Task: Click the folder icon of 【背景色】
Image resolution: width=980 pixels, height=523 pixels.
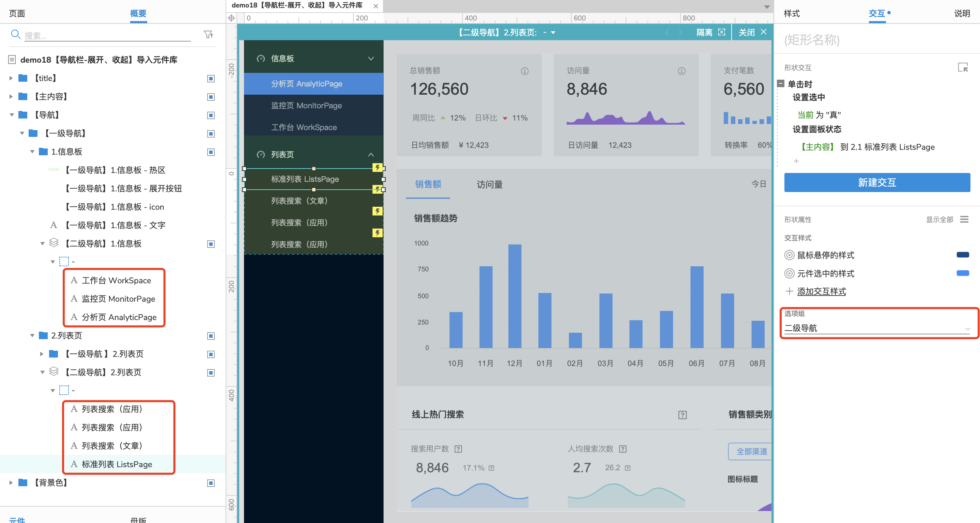Action: pos(23,482)
